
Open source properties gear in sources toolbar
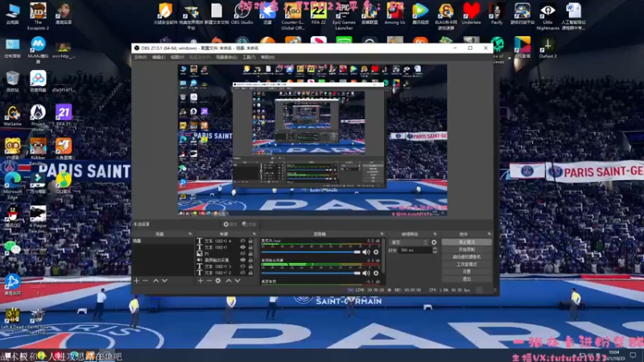pyautogui.click(x=218, y=281)
